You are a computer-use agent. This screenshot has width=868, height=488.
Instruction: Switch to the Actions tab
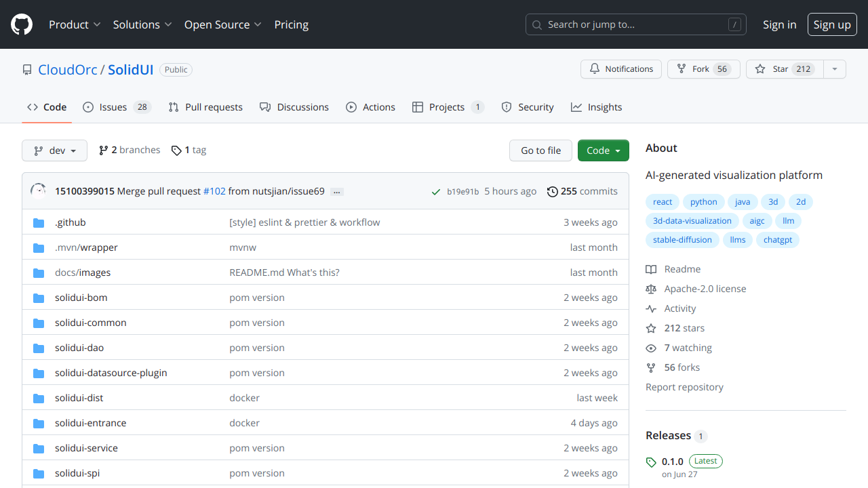[370, 107]
